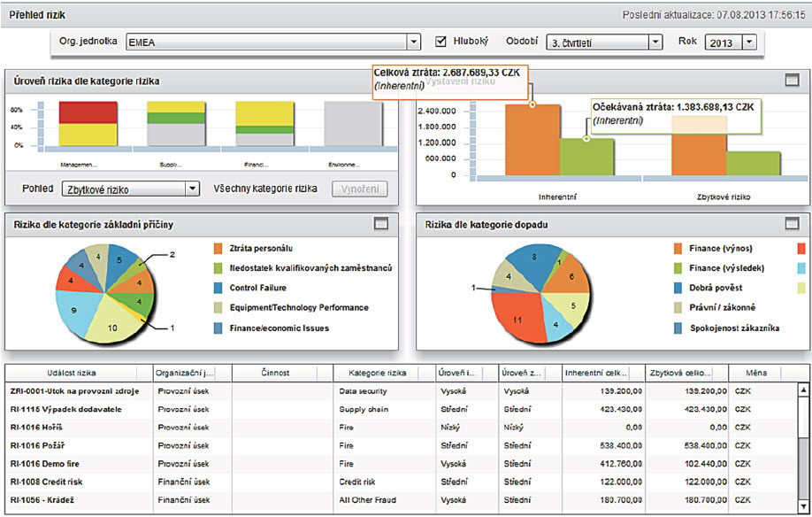
Task: Click the Management category risk bar
Action: coord(88,124)
